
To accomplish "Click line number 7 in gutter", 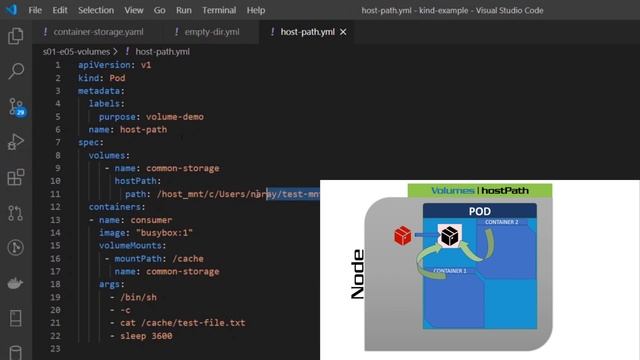I will [58, 142].
